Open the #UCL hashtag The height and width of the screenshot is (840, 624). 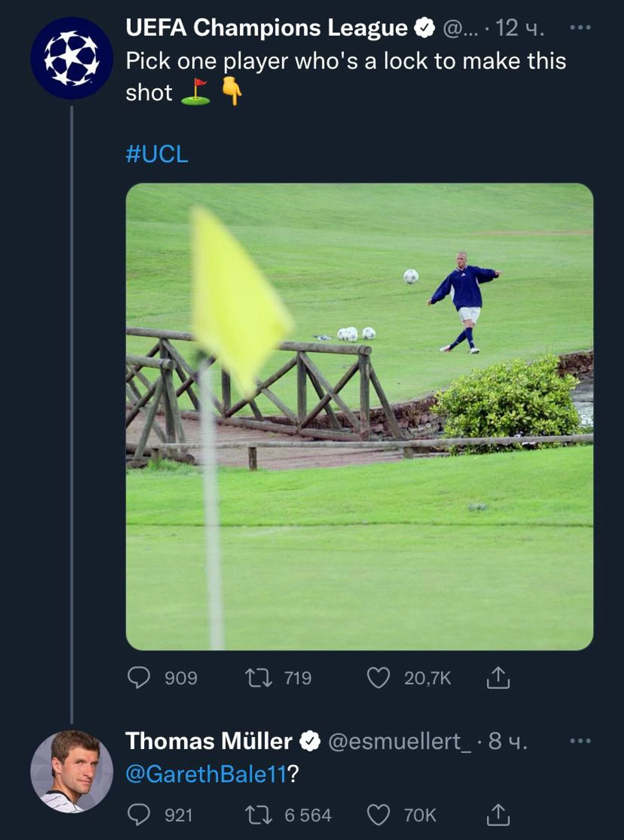tap(157, 154)
